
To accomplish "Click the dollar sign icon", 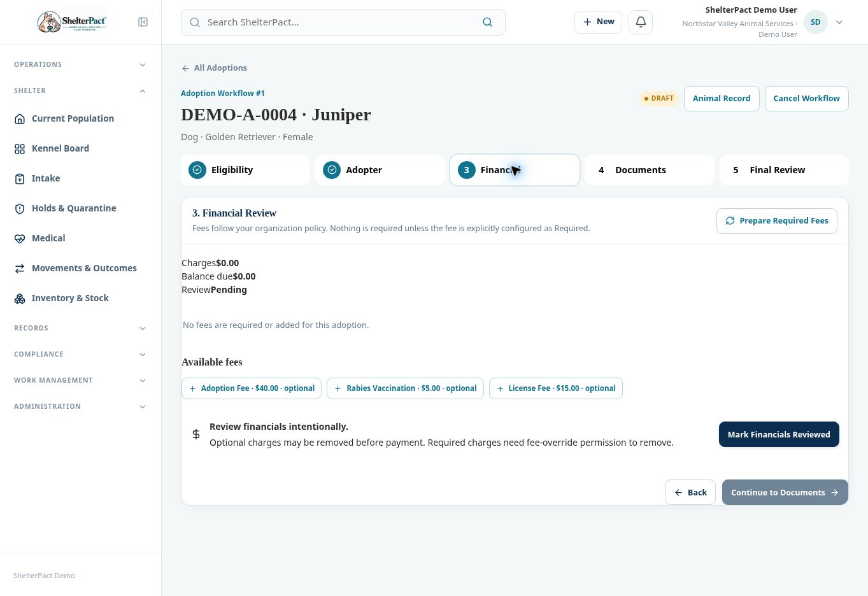I will tap(196, 434).
